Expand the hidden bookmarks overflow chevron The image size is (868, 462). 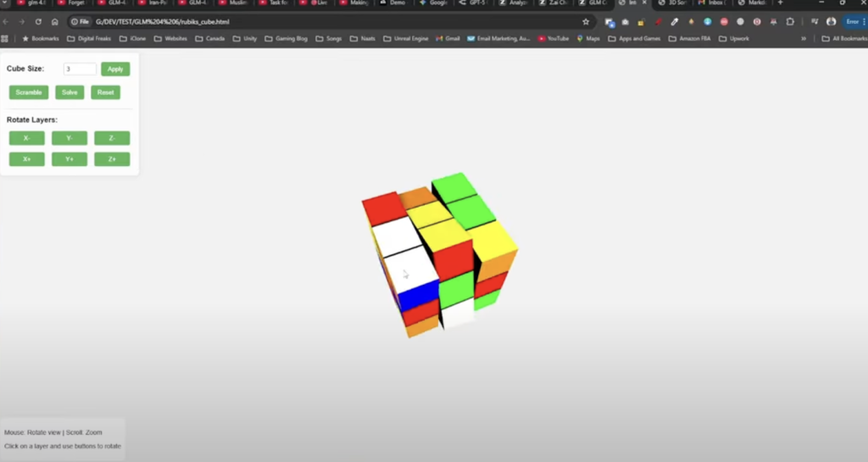(x=804, y=38)
